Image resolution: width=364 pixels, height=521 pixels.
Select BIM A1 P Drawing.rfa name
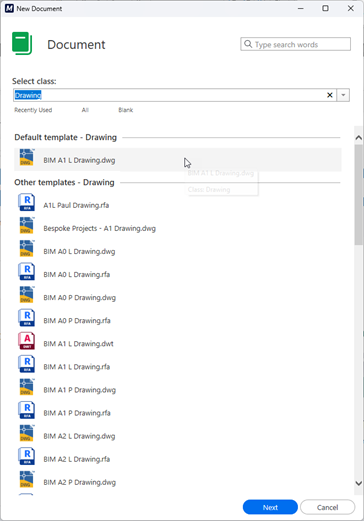[77, 413]
